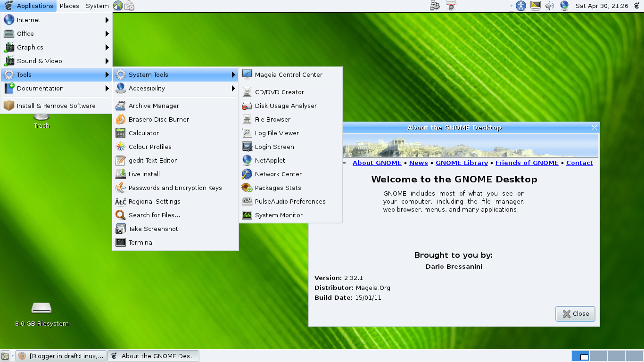644x362 pixels.
Task: Open Take Screenshot utility
Action: (152, 229)
